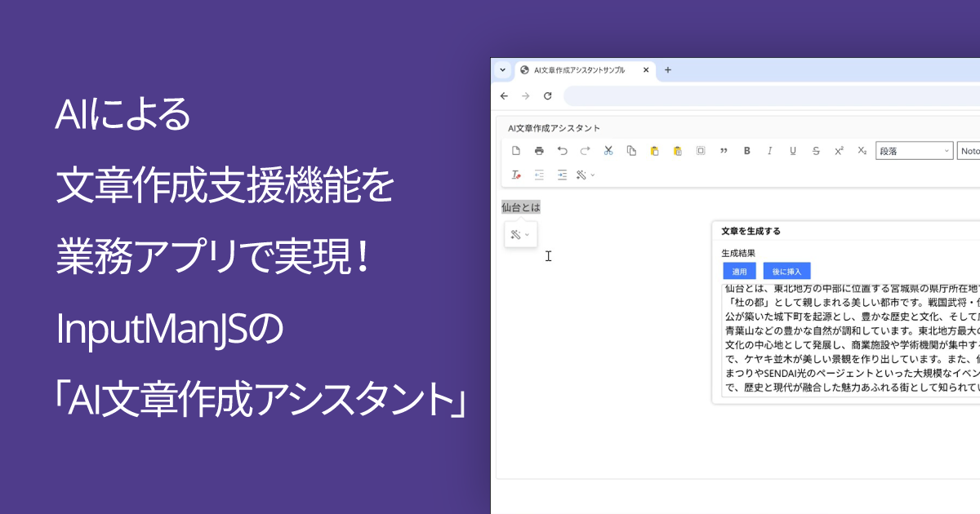Click the print icon in the toolbar

[x=538, y=151]
